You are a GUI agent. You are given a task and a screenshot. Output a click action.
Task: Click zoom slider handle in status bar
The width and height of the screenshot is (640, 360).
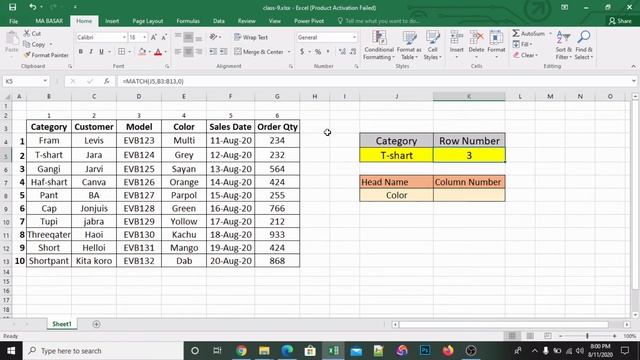(x=587, y=336)
